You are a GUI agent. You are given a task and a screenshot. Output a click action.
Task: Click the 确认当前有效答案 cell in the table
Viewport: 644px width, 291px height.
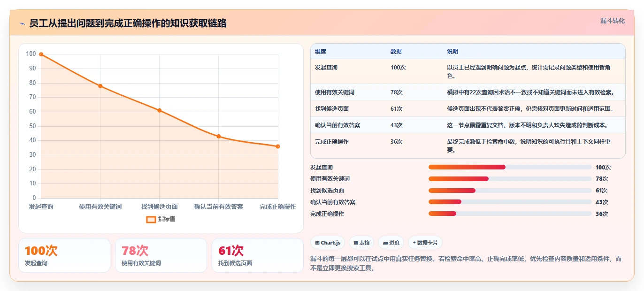337,125
